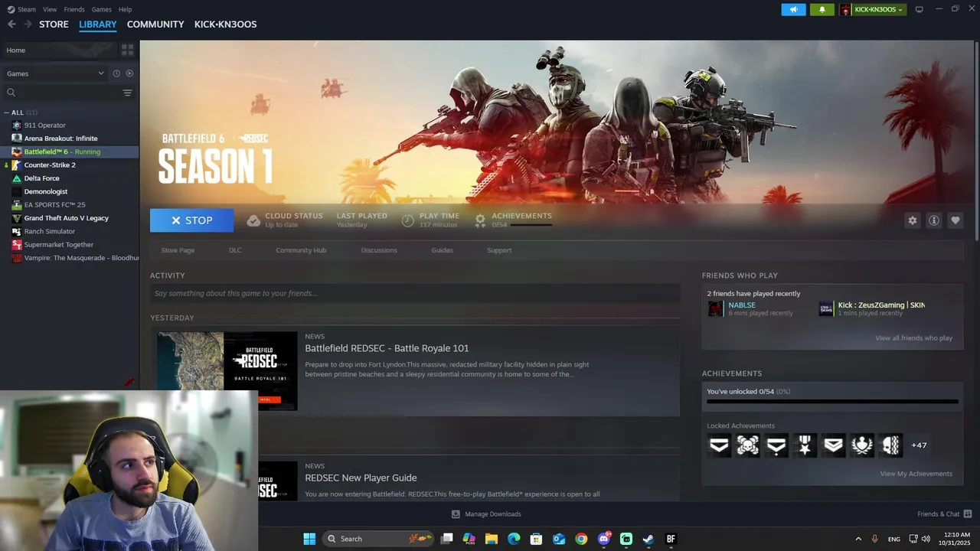Click the cloud status icon
This screenshot has width=980, height=551.
coord(253,220)
